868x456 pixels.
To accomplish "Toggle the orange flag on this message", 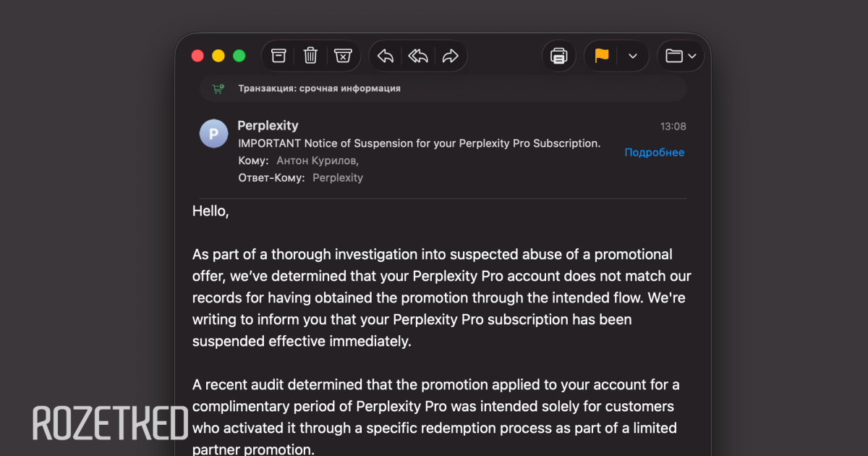I will click(x=602, y=56).
